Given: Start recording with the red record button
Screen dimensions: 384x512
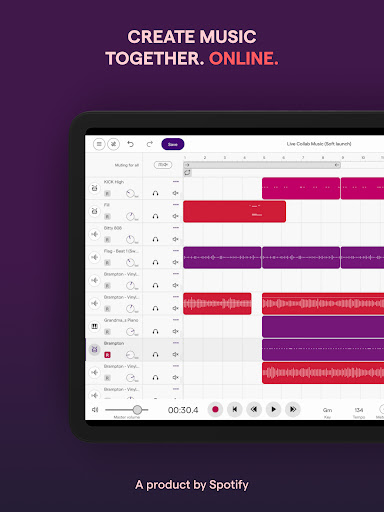Looking at the screenshot, I should coord(215,409).
